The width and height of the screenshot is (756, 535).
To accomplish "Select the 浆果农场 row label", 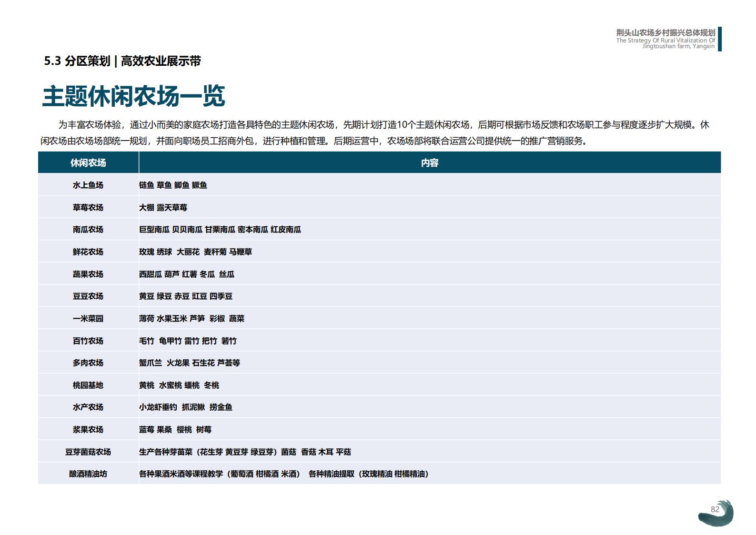I will tap(88, 429).
